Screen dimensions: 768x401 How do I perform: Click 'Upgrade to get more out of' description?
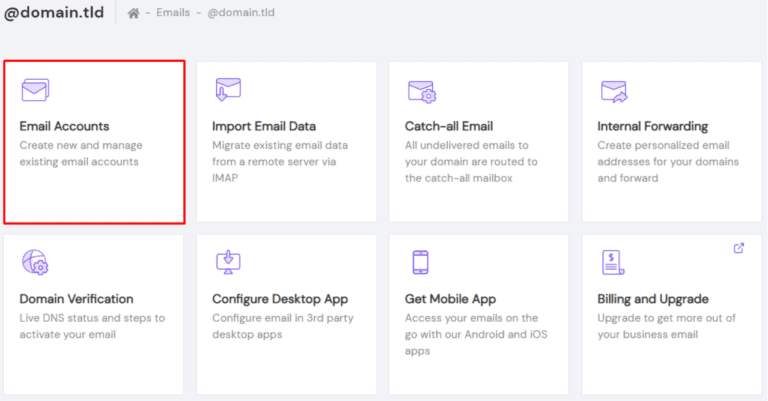click(666, 326)
